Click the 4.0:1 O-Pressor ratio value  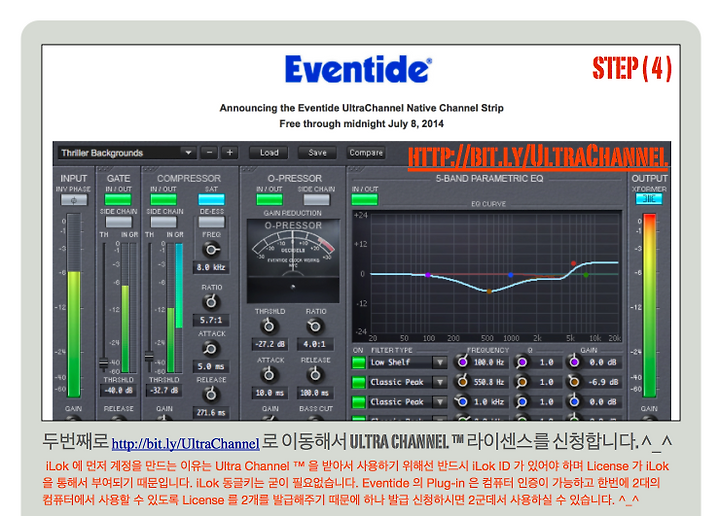pyautogui.click(x=315, y=344)
